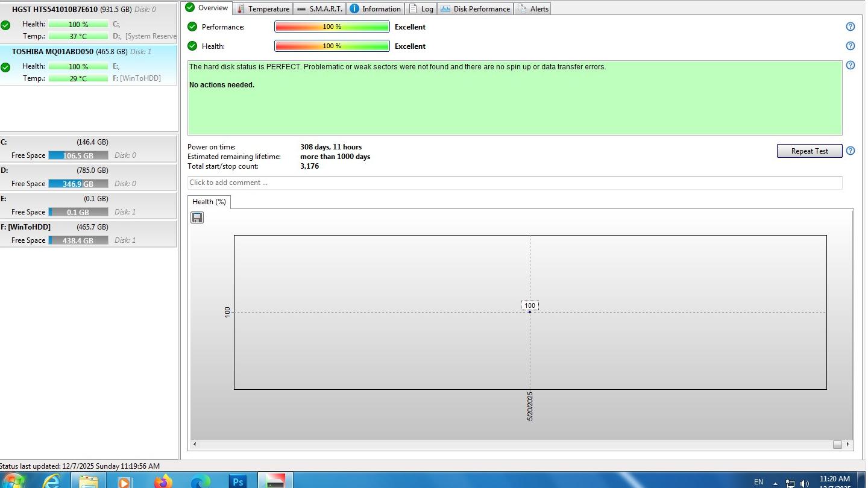Open Microsoft Edge from the taskbar
The width and height of the screenshot is (868, 488).
click(200, 481)
